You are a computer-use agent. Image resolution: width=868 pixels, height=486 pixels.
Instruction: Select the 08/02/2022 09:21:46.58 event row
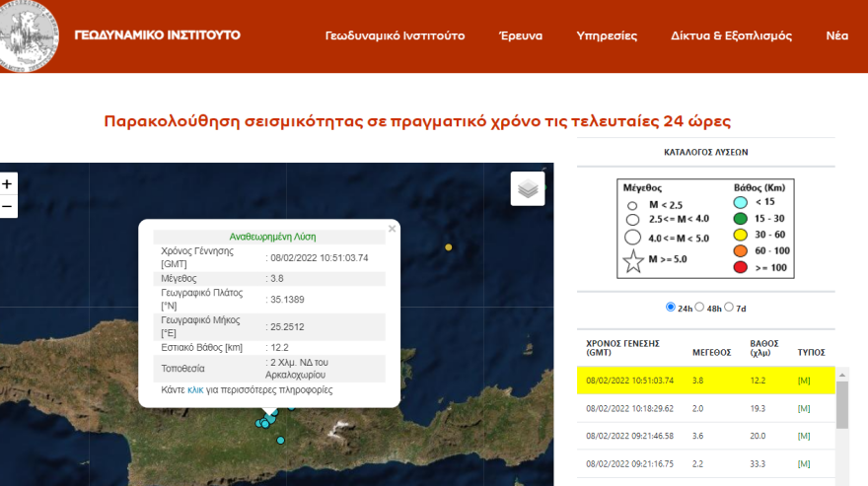(x=706, y=436)
